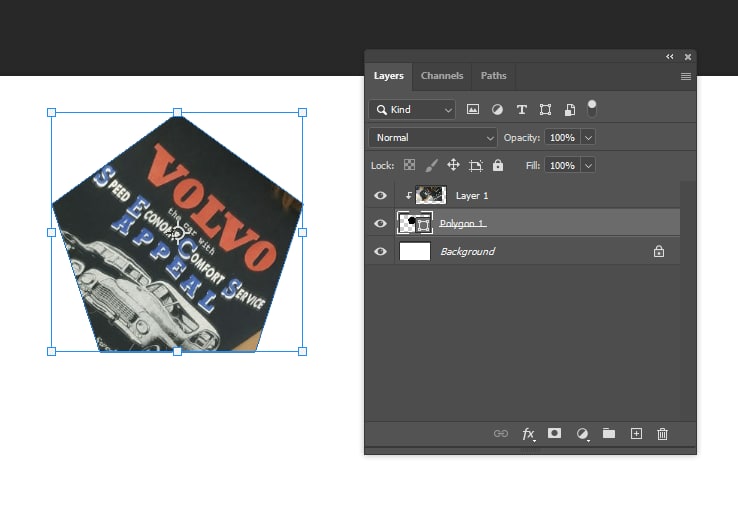Open the Normal blend mode dropdown
This screenshot has width=738, height=505.
pyautogui.click(x=433, y=137)
